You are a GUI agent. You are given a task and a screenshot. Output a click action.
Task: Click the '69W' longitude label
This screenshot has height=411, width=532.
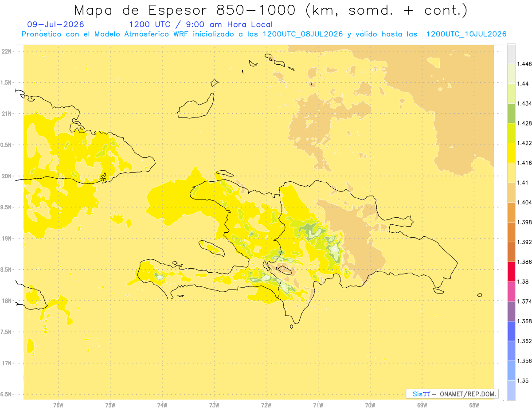tap(422, 405)
